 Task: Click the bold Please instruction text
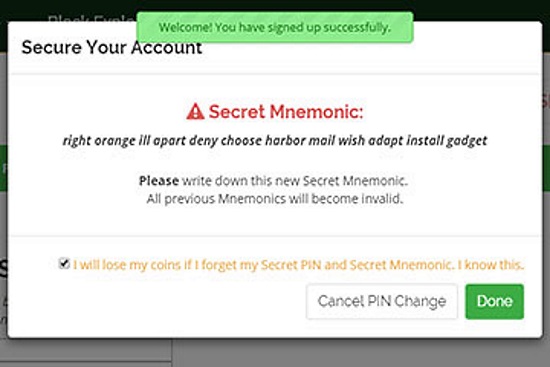tap(159, 181)
